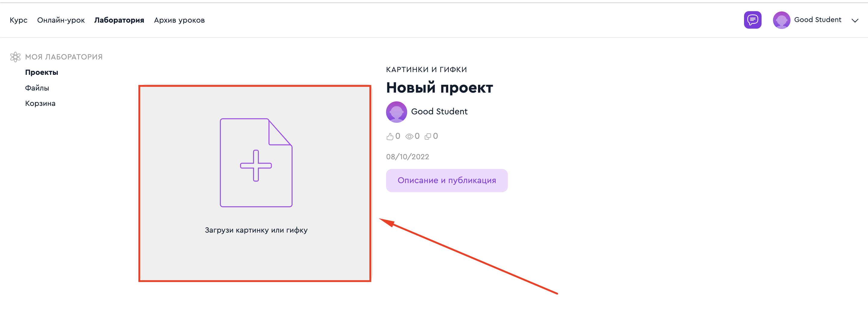Click the thumbs-up like icon
Viewport: 868px width, 324px height.
point(390,136)
